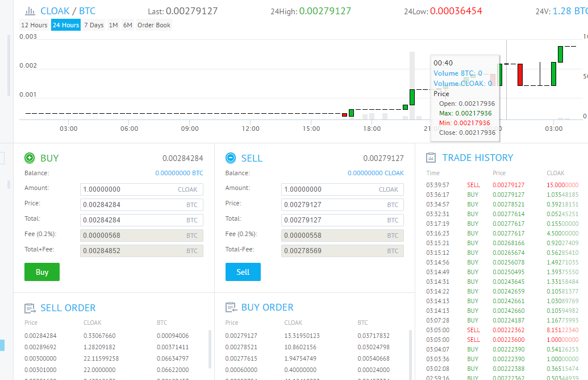Click the Sell Order list scrollbar
588x380 pixels.
(210, 349)
